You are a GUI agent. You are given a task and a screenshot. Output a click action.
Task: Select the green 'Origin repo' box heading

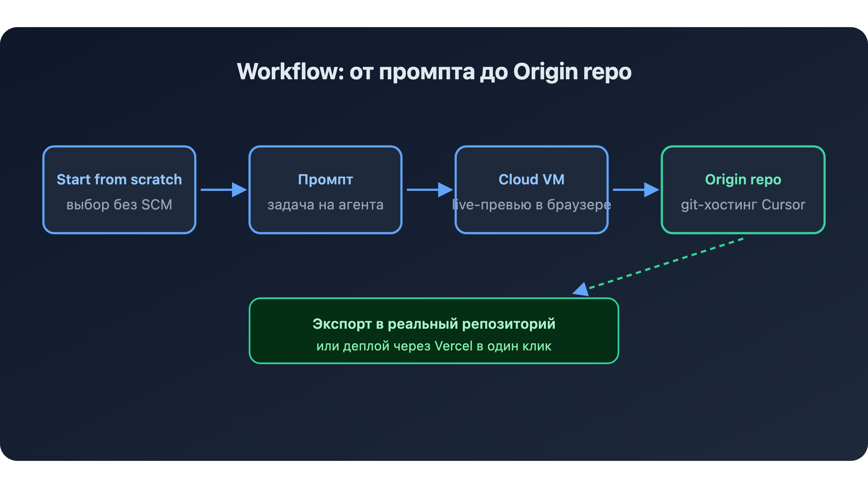(743, 179)
